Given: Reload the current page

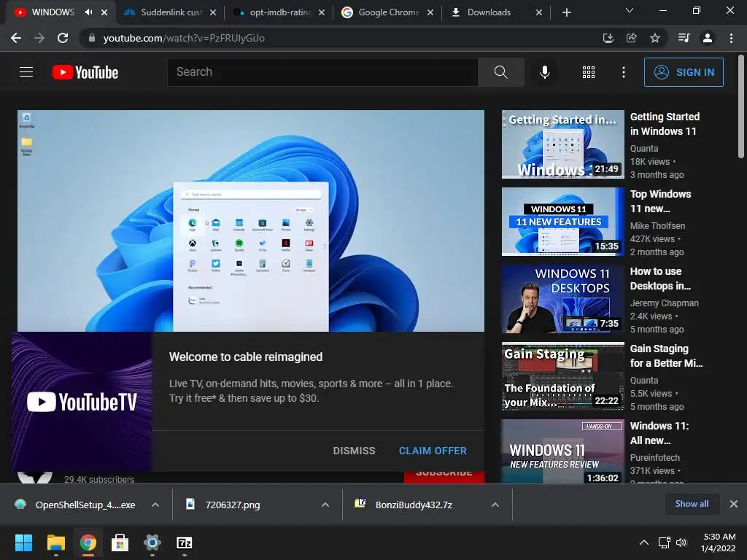Looking at the screenshot, I should (x=63, y=38).
